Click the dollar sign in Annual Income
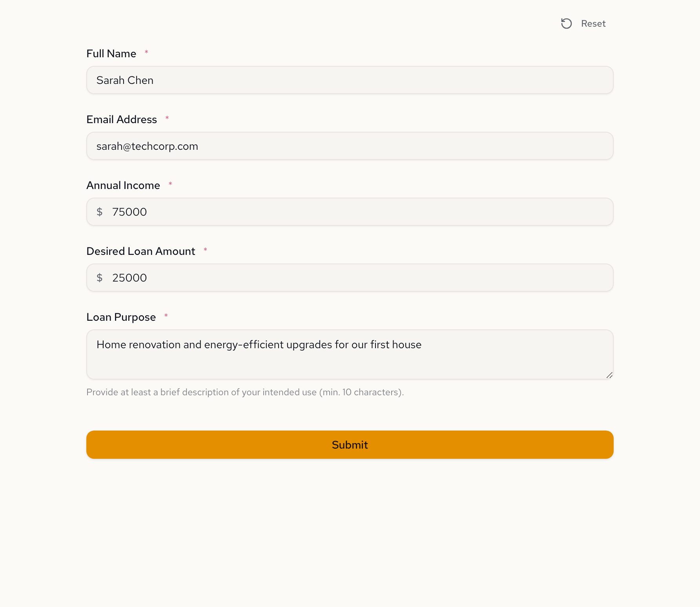The height and width of the screenshot is (607, 700). 100,212
